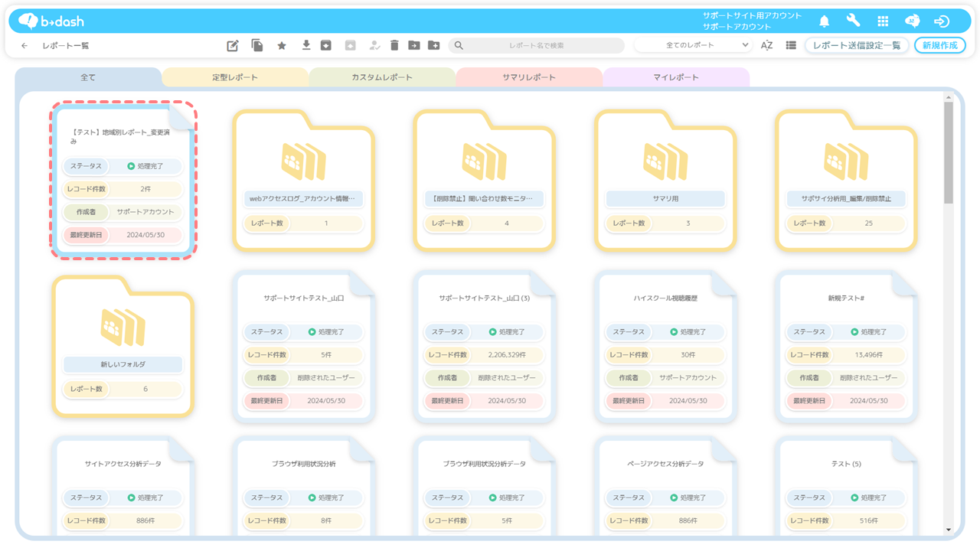Click レポート数 4 on 問い合わせ数モニタ folder
The height and width of the screenshot is (551, 980).
484,223
